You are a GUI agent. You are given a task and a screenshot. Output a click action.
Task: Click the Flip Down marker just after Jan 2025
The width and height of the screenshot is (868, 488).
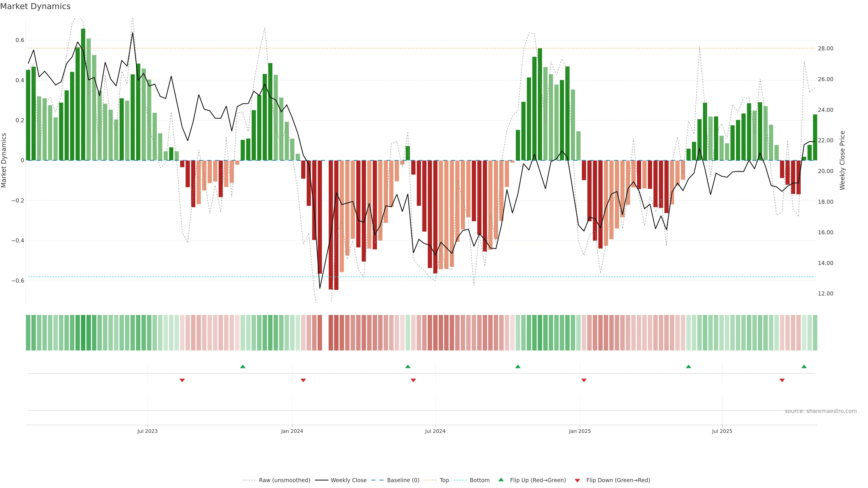(x=584, y=380)
